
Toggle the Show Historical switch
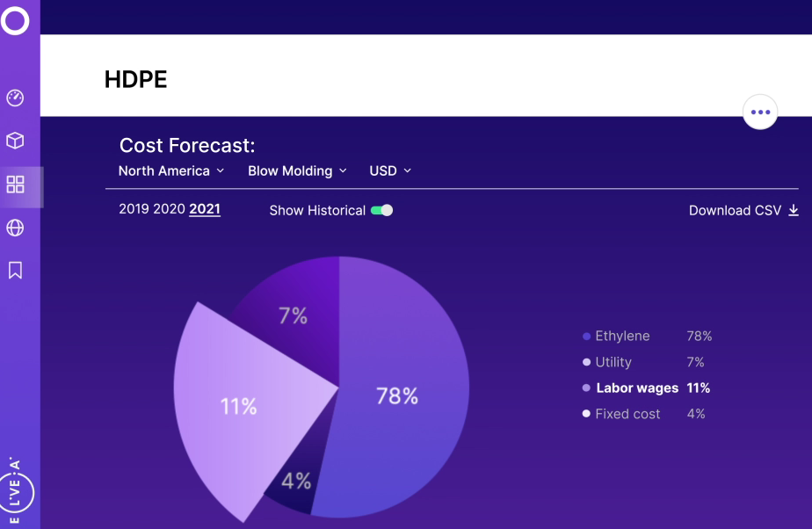click(x=381, y=211)
